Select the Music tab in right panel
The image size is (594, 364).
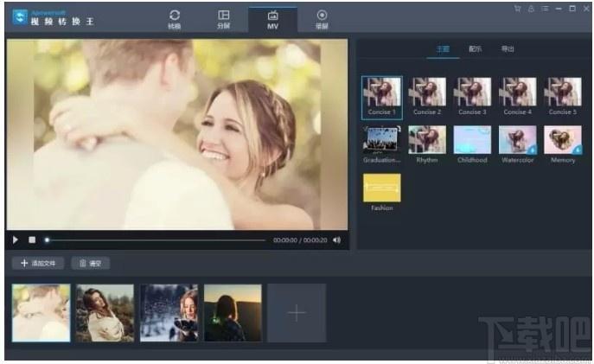[x=475, y=49]
